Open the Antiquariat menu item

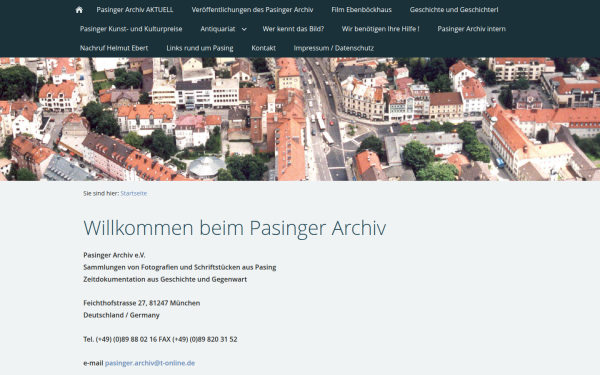pos(218,29)
